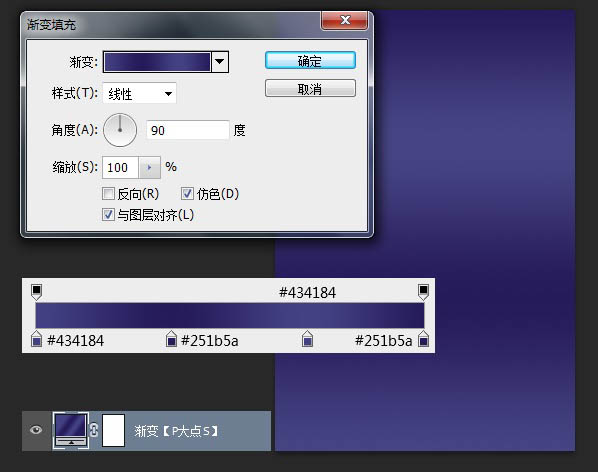Click the right opacity stop above gradient bar
This screenshot has width=598, height=472.
click(x=423, y=292)
